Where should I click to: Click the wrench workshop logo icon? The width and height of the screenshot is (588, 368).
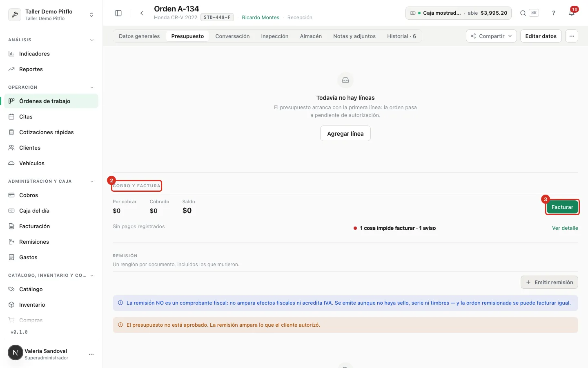tap(15, 15)
